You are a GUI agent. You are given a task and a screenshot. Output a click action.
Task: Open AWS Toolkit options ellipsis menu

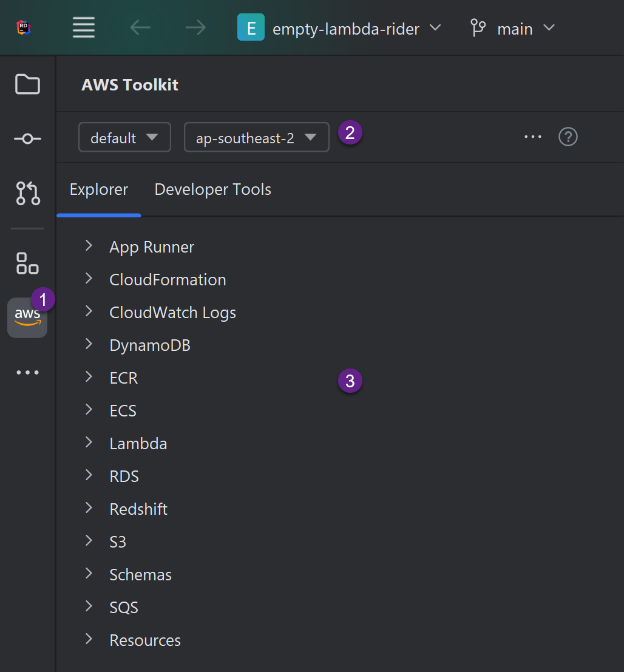click(533, 137)
